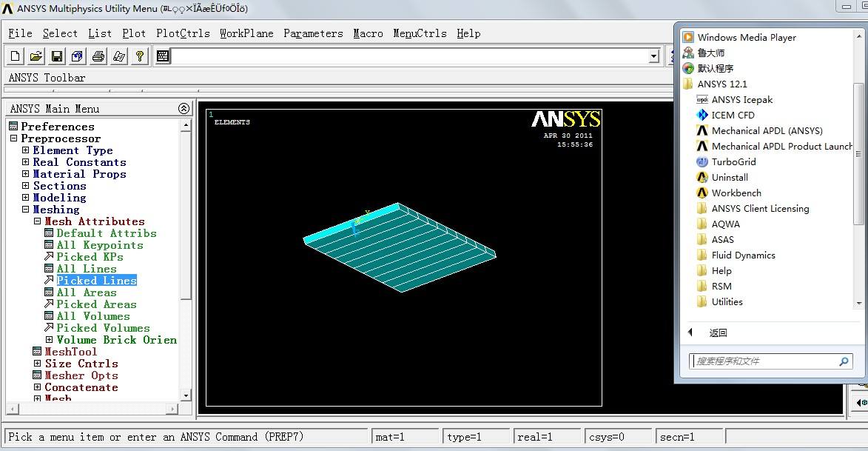This screenshot has height=451, width=868.
Task: Open ANSYS 12.1 folder in start menu
Action: (722, 84)
